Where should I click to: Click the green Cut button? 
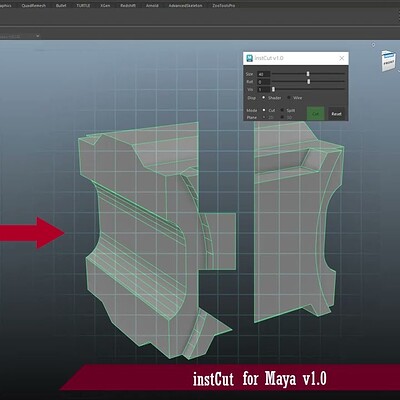click(315, 114)
